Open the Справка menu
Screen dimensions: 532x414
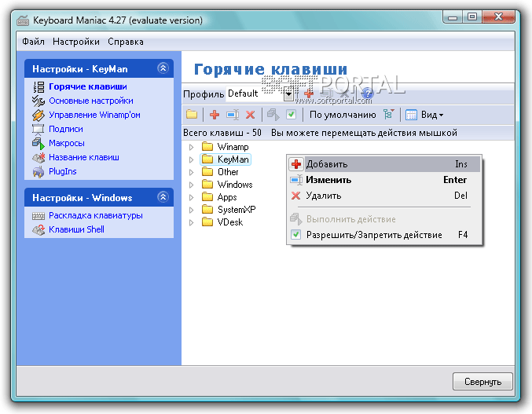pyautogui.click(x=126, y=42)
